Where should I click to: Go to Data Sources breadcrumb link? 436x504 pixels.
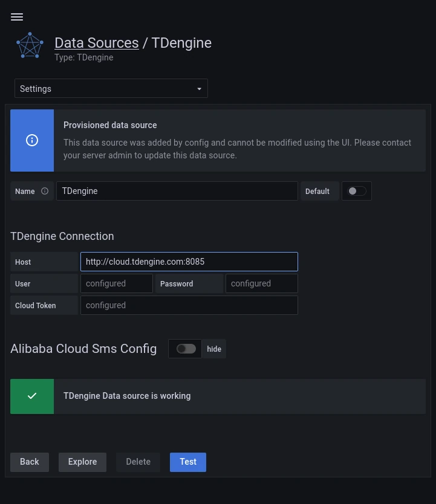coord(96,43)
